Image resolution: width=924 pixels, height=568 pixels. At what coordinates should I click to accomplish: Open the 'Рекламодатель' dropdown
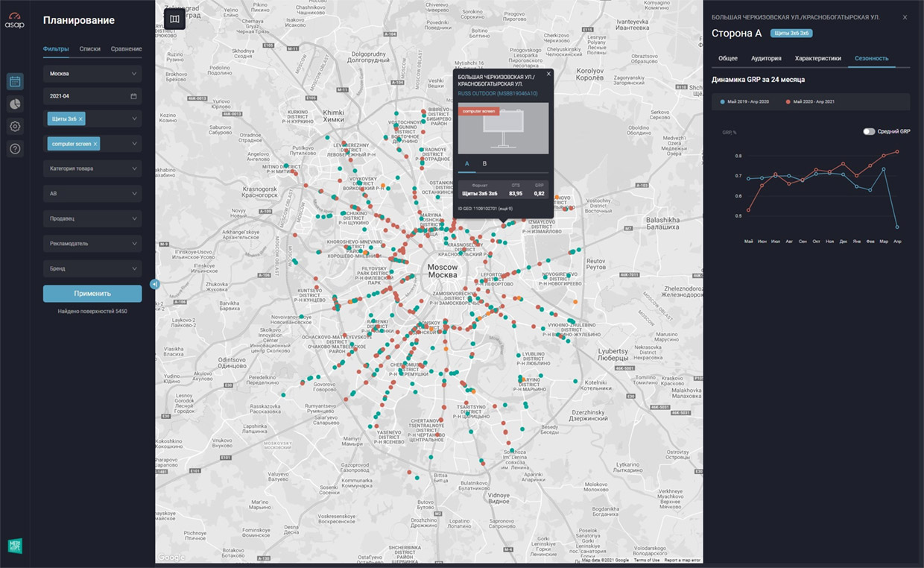[92, 243]
